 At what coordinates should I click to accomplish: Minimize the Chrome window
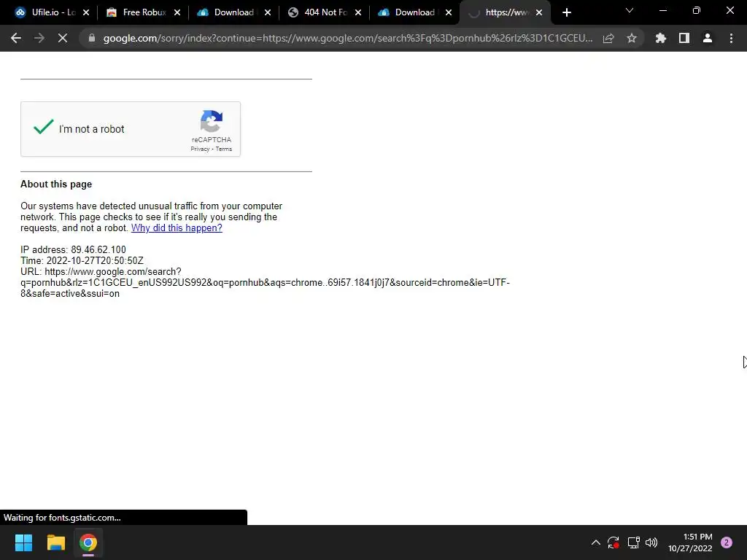pos(662,10)
